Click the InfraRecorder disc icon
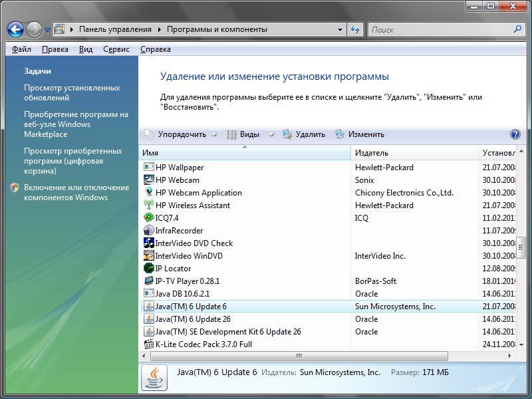Viewport: 532px width, 399px height. 149,230
